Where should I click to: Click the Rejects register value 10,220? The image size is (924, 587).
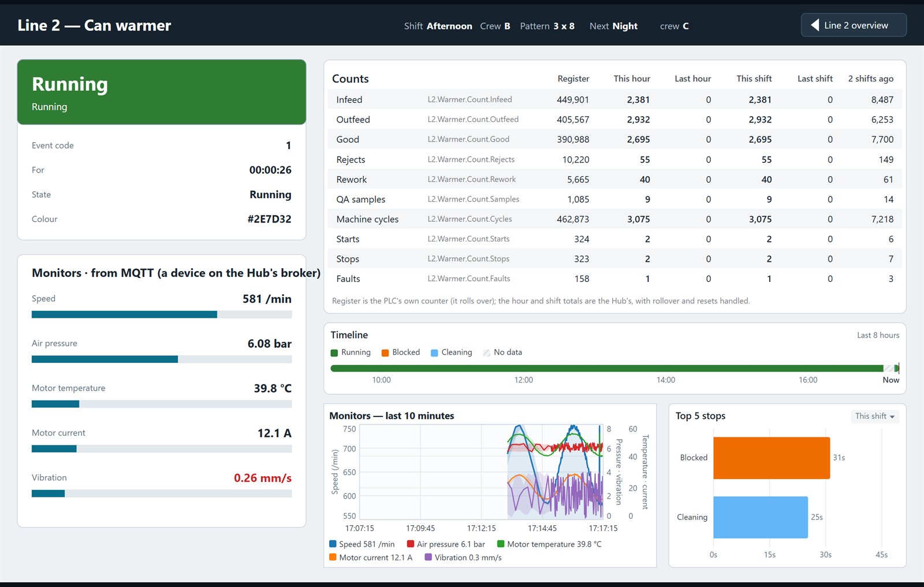click(575, 159)
